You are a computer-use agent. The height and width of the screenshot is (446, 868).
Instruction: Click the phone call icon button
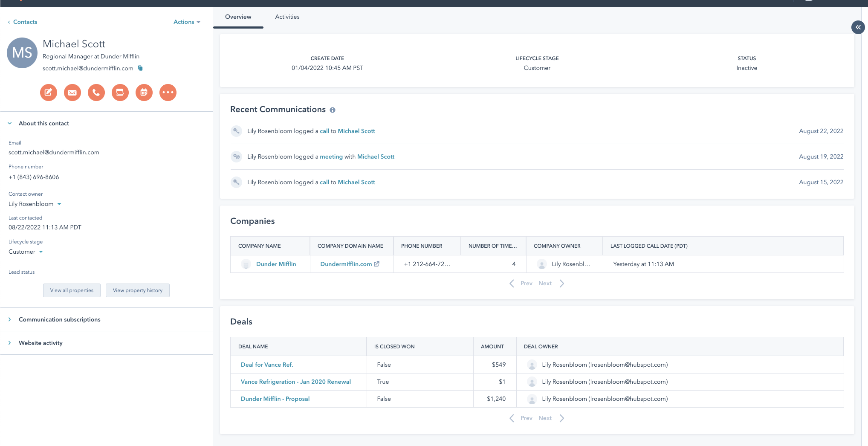pos(96,93)
